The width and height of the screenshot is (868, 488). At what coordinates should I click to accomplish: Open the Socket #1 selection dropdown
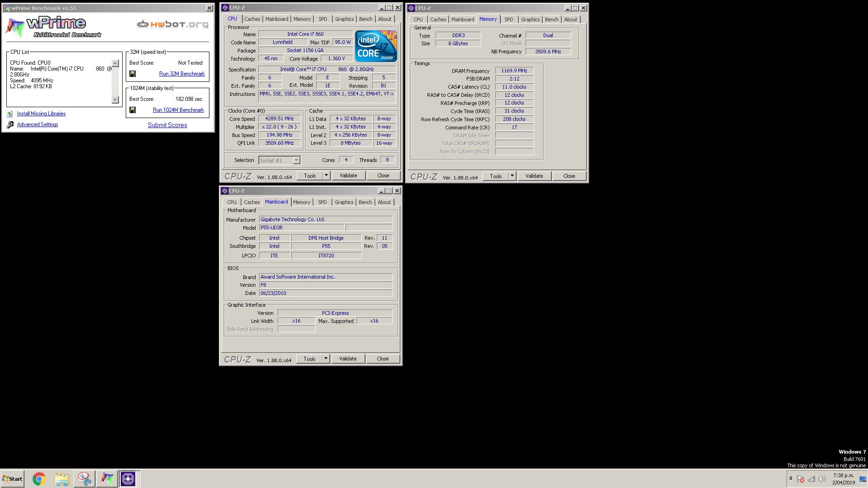click(x=296, y=161)
